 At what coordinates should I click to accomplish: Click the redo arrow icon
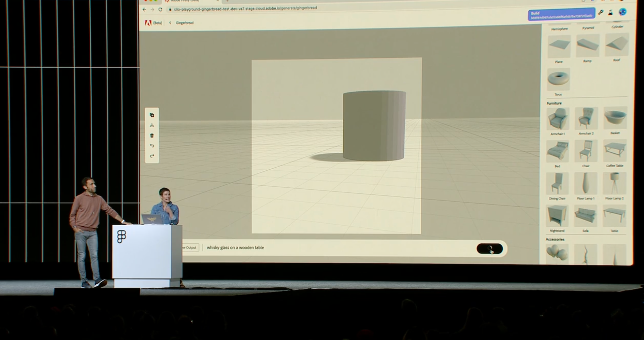tap(152, 156)
